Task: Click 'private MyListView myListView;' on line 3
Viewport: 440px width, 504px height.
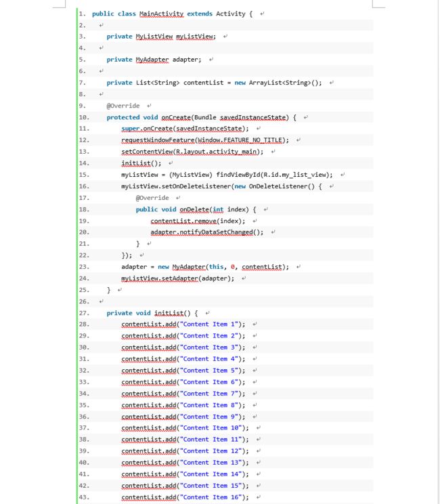Action: [161, 37]
